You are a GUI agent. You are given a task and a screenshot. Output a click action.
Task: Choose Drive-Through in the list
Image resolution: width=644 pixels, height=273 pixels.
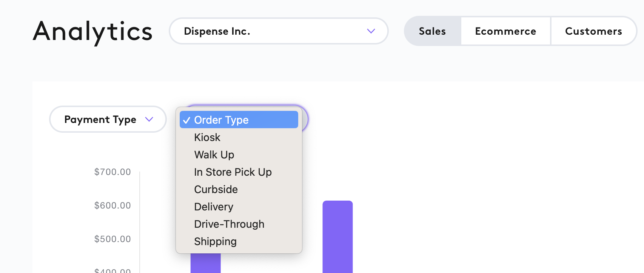coord(229,224)
